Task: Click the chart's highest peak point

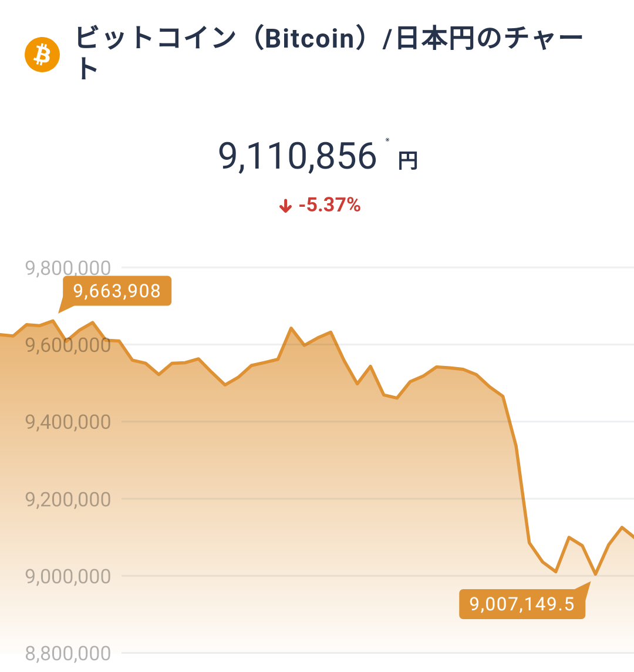Action: click(53, 320)
